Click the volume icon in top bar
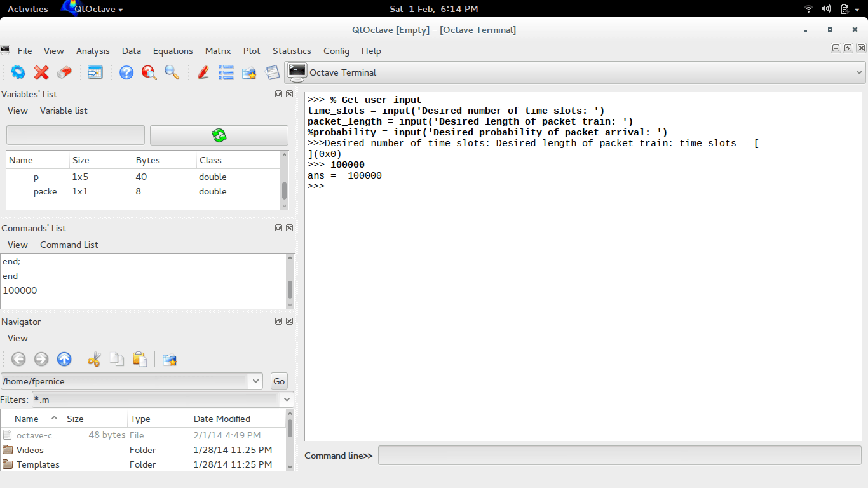Image resolution: width=868 pixels, height=488 pixels. [826, 9]
